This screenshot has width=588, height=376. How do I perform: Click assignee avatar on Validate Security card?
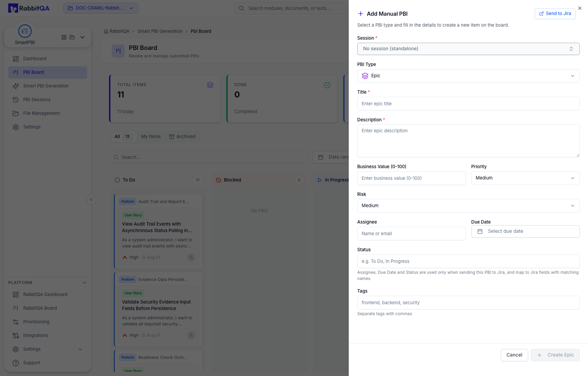click(191, 335)
